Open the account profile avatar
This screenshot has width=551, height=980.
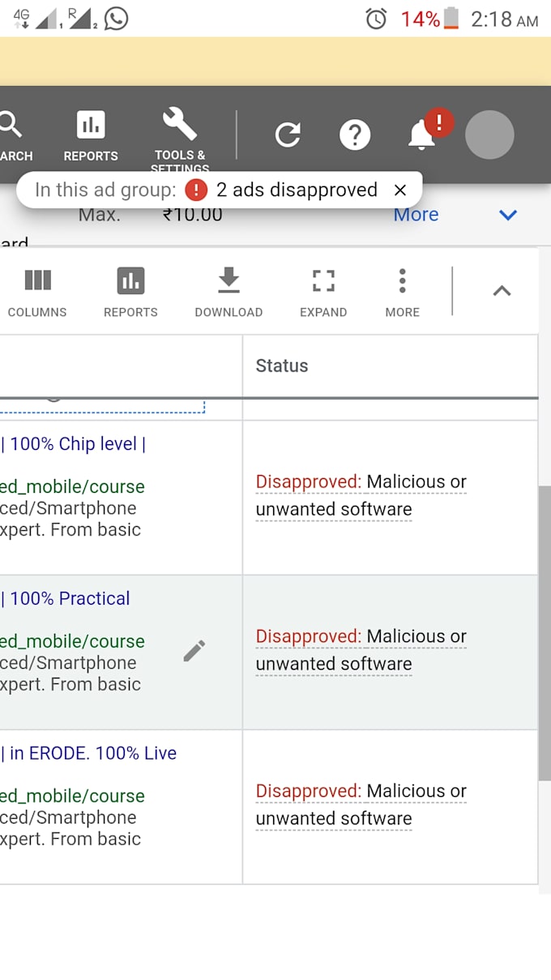(x=489, y=135)
